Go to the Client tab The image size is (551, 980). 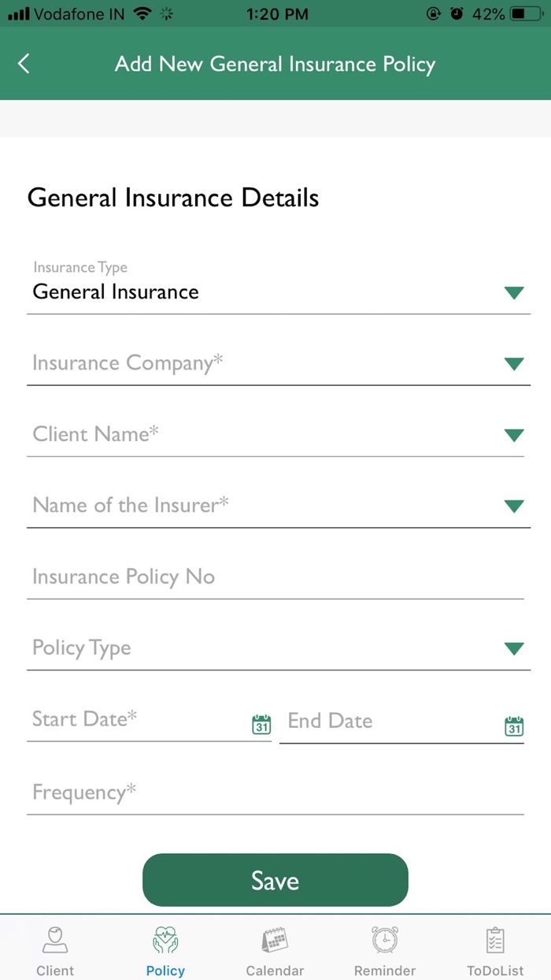pos(54,948)
